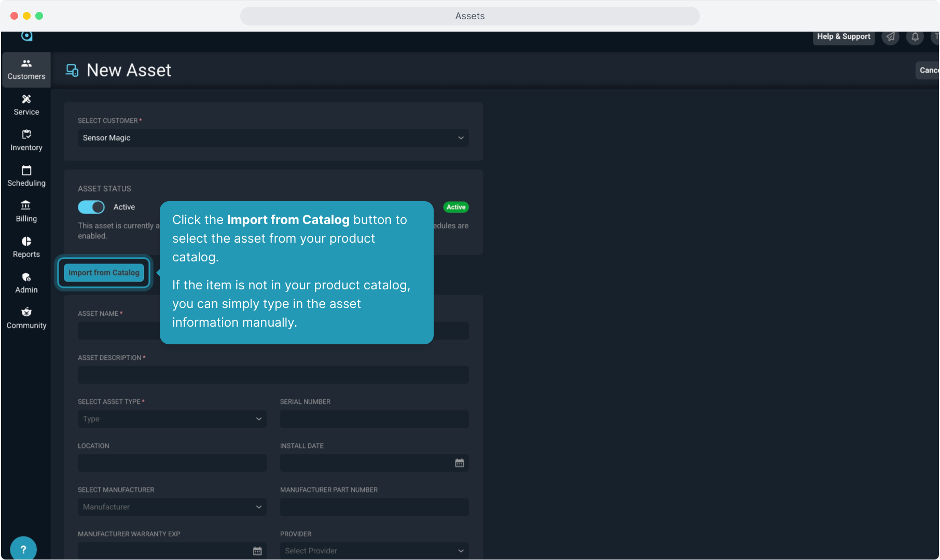Open the Select Provider dropdown
940x560 pixels.
click(374, 551)
